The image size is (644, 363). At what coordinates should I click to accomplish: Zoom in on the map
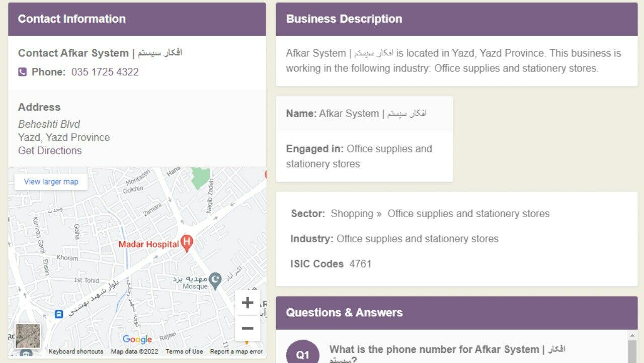[247, 303]
